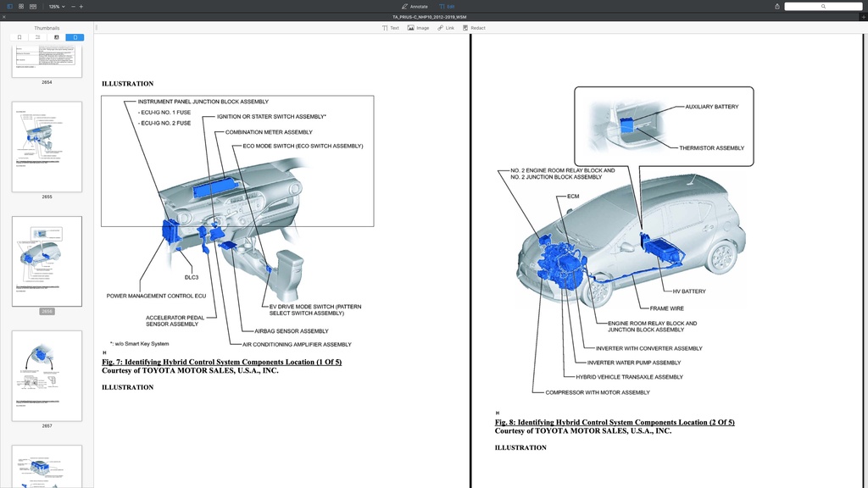This screenshot has height=488, width=868.
Task: Select the thumbnails sidebar view button
Action: [x=75, y=37]
